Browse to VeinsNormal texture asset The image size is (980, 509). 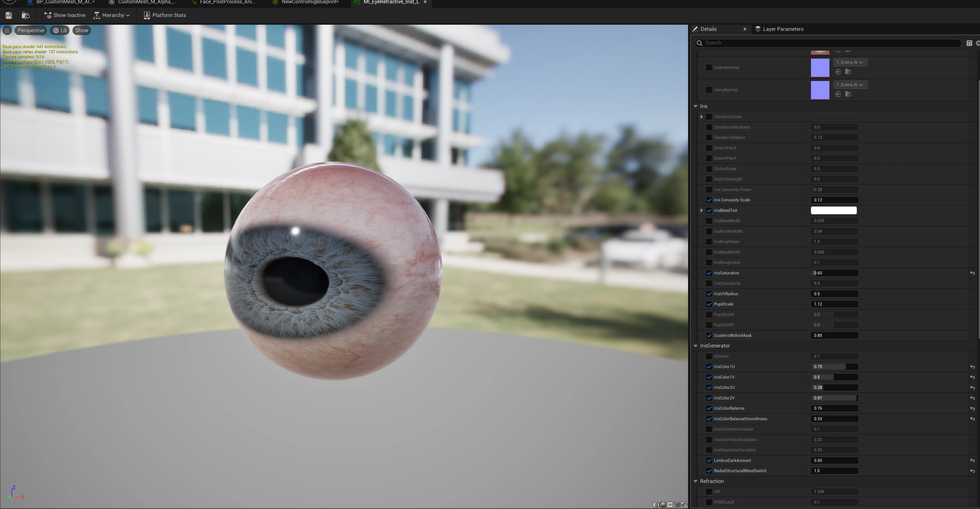(848, 94)
